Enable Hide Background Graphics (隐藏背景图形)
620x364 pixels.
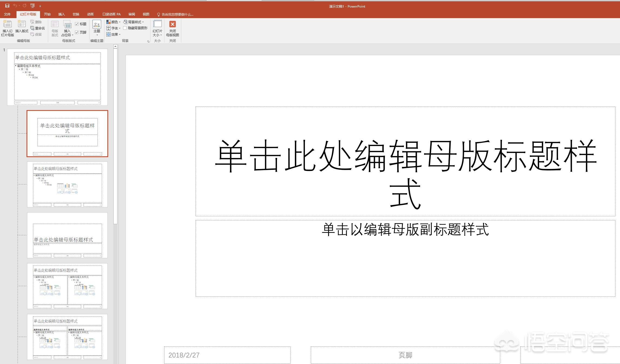[x=125, y=28]
